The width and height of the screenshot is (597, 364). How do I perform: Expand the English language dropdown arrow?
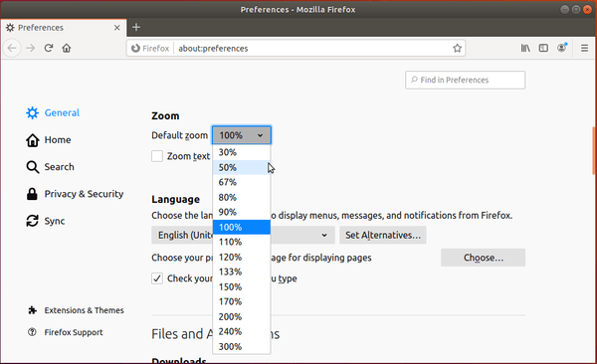click(x=324, y=235)
